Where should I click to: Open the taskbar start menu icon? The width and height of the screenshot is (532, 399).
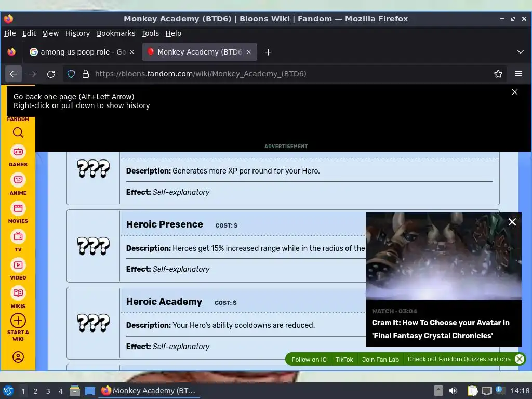(x=8, y=391)
